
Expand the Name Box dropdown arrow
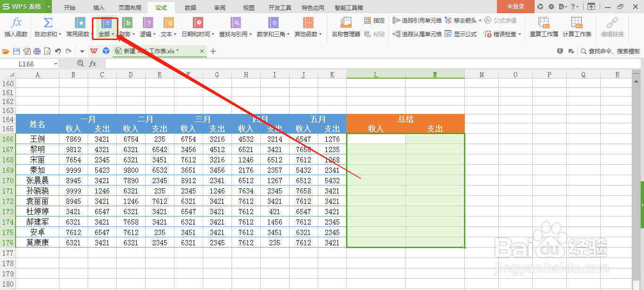[56, 64]
